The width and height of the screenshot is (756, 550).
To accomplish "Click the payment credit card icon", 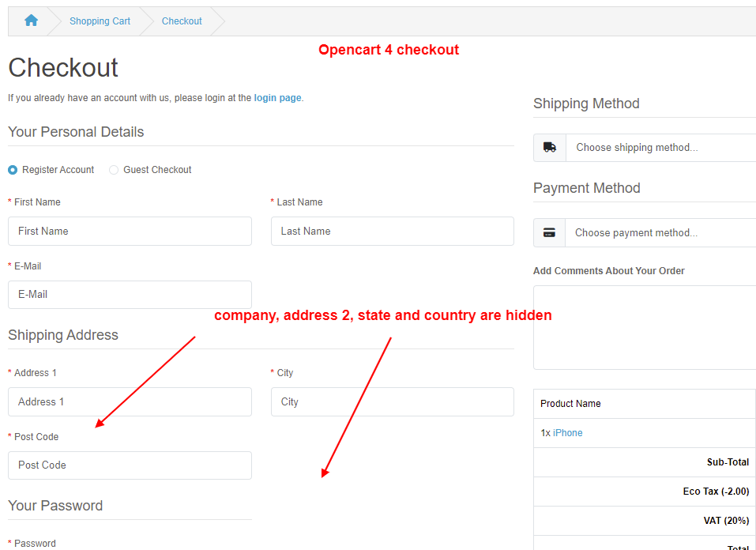I will pos(550,232).
